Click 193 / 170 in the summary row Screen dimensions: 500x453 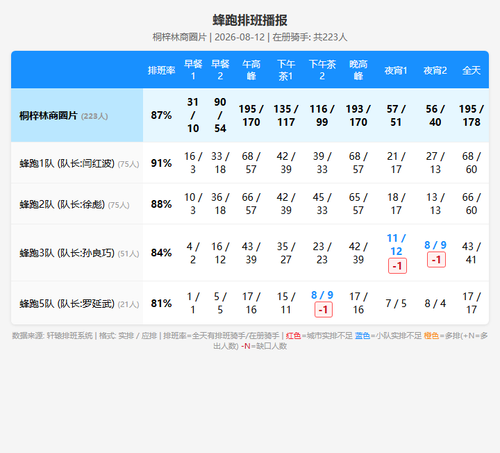point(358,115)
